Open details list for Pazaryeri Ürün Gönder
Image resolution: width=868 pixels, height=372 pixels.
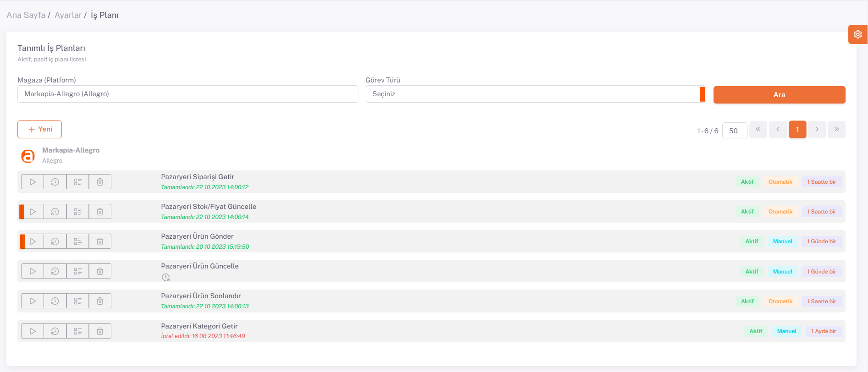(x=78, y=241)
